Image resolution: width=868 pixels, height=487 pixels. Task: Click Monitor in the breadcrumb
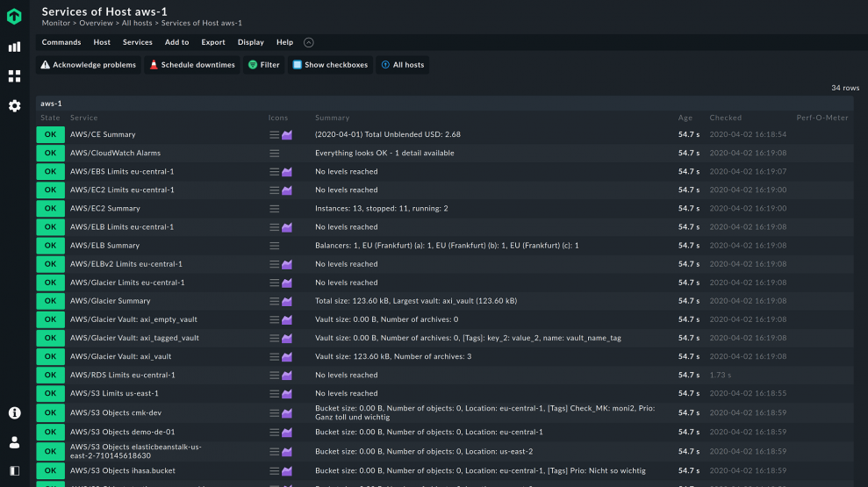56,23
